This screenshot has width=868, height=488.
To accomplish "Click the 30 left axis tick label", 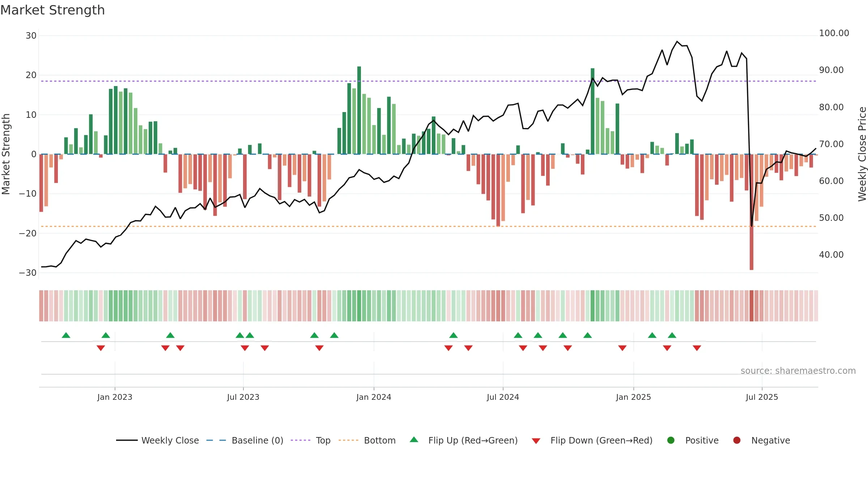I will pos(31,36).
